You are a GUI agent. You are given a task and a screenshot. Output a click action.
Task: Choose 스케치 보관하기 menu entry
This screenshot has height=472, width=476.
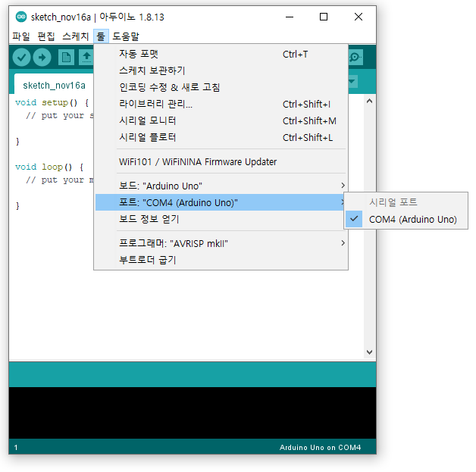(221, 70)
